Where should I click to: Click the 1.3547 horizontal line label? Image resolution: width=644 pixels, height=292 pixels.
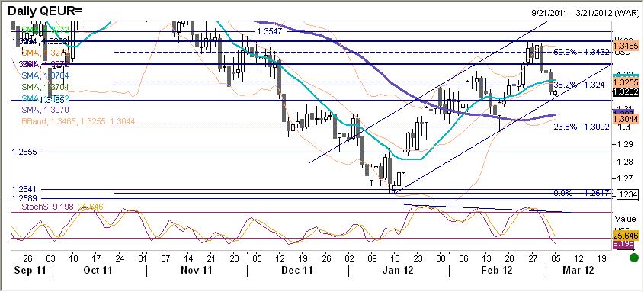[x=270, y=31]
